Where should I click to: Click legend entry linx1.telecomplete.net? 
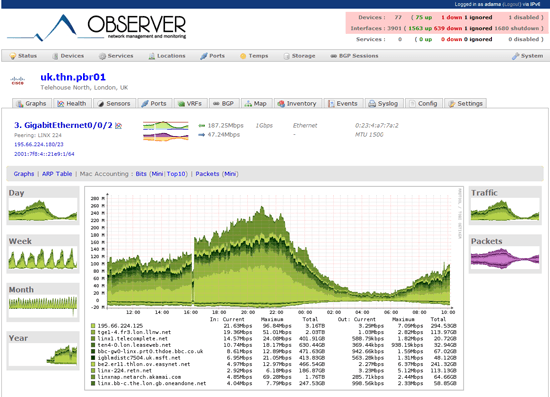(133, 339)
